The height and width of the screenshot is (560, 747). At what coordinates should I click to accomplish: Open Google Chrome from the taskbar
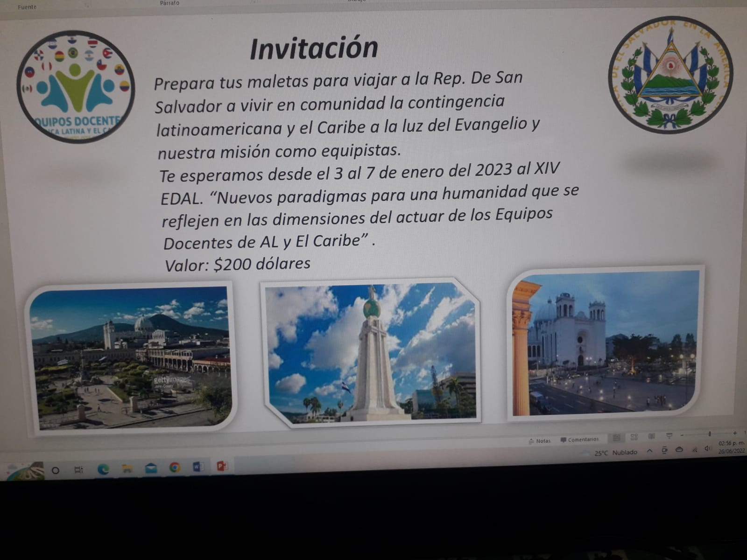175,468
